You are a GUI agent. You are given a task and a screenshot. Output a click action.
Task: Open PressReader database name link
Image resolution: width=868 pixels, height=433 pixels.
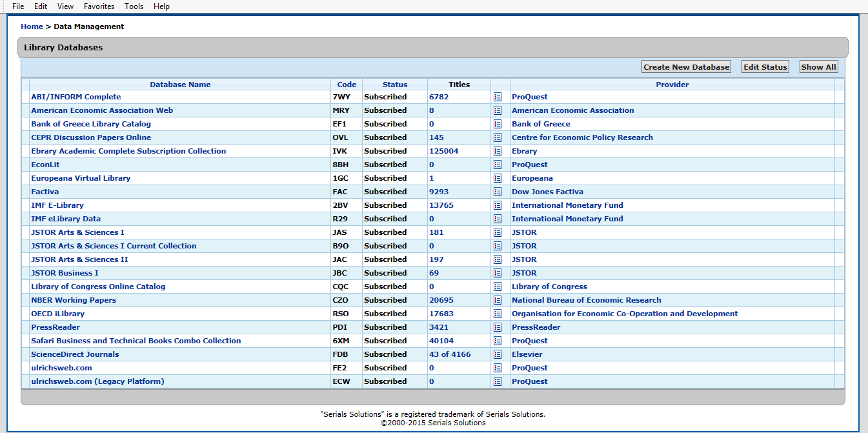pyautogui.click(x=56, y=327)
